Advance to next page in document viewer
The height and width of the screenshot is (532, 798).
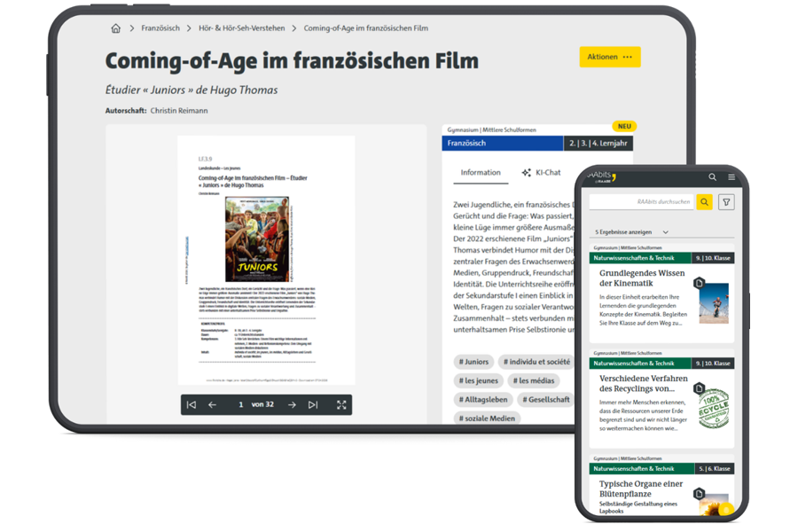point(292,405)
